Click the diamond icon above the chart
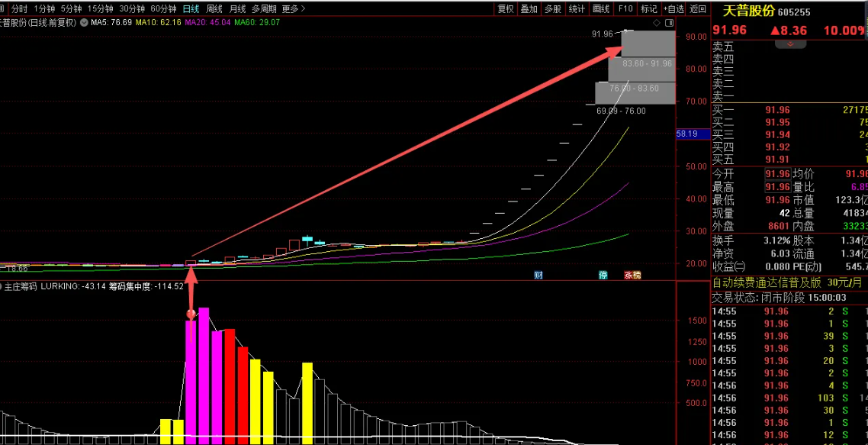 coord(655,24)
